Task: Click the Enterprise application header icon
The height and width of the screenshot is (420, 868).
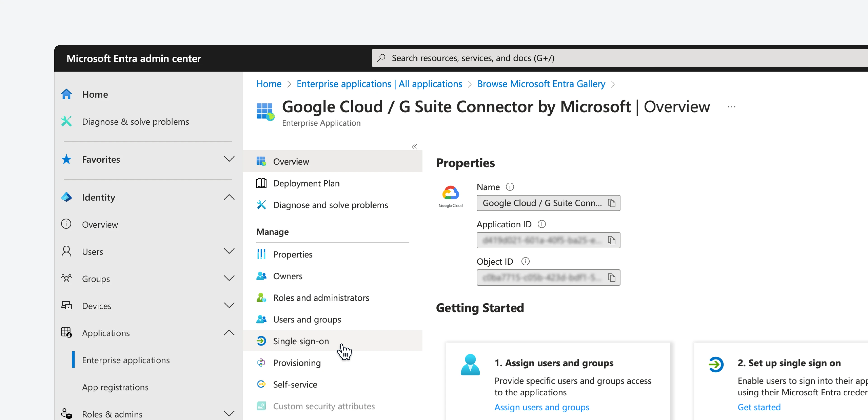Action: [266, 112]
